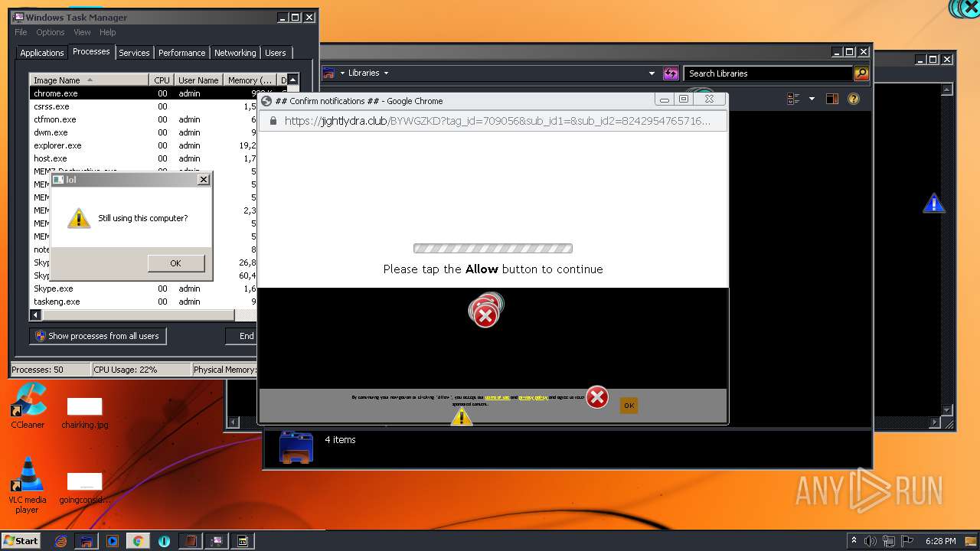This screenshot has width=980, height=551.
Task: Click the clock showing 6:28 PM
Action: (940, 541)
